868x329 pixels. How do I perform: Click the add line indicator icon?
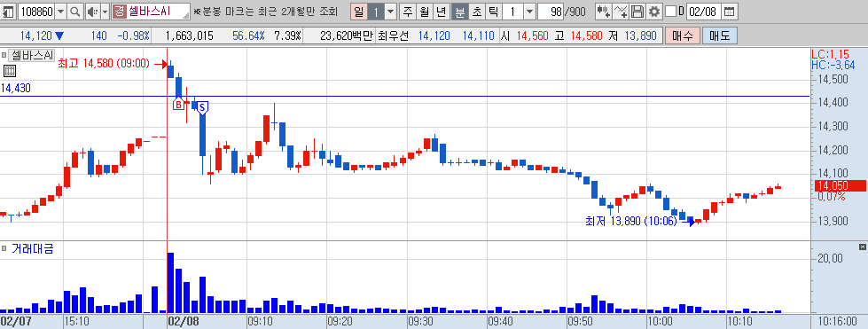click(x=622, y=11)
